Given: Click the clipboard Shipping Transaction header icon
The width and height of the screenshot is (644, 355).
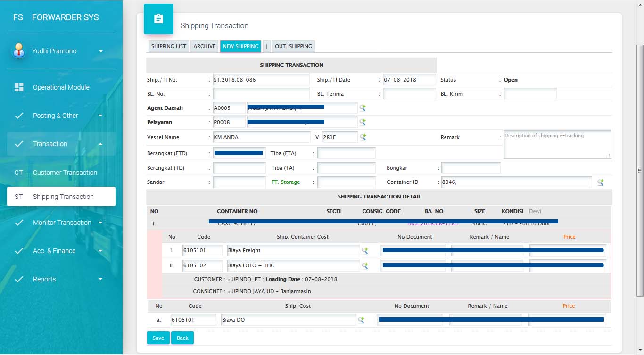Looking at the screenshot, I should point(158,19).
